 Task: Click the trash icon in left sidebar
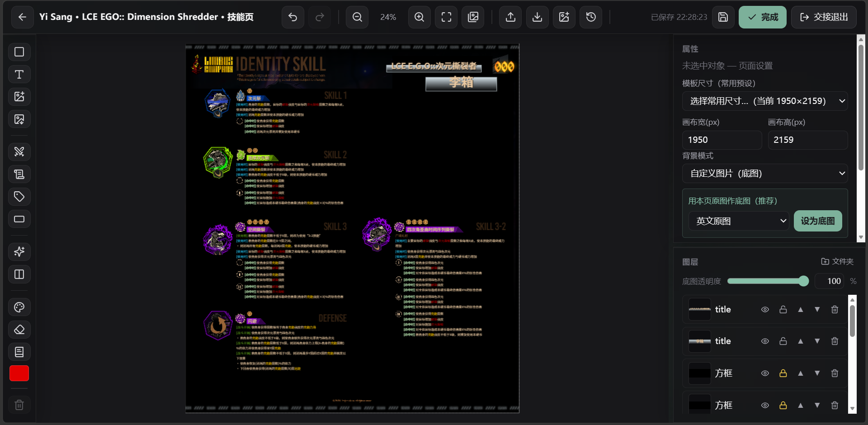coord(19,405)
